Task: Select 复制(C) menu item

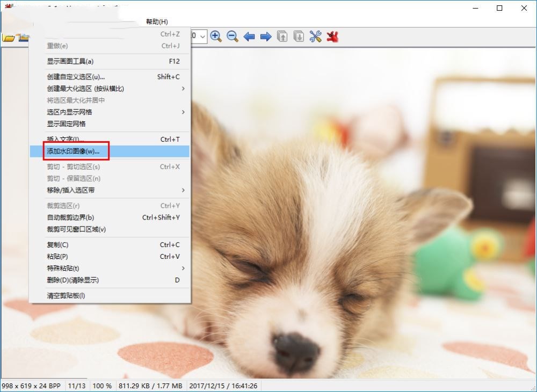Action: click(110, 245)
